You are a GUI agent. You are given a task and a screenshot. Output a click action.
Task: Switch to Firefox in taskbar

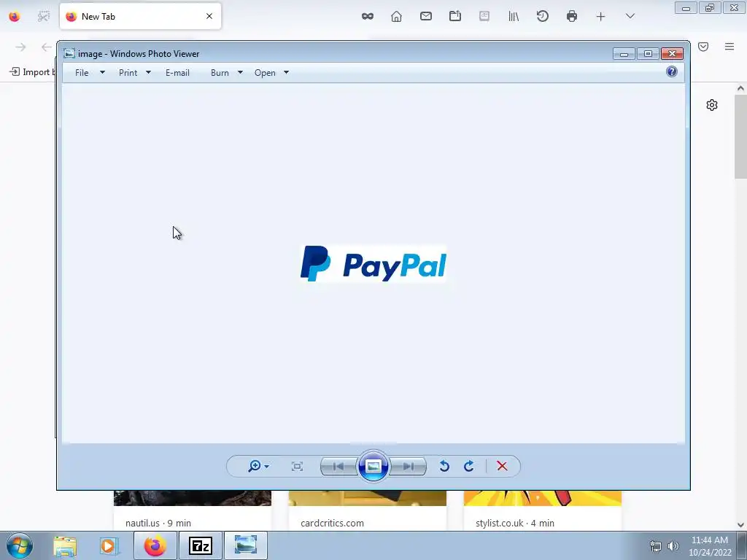[155, 545]
